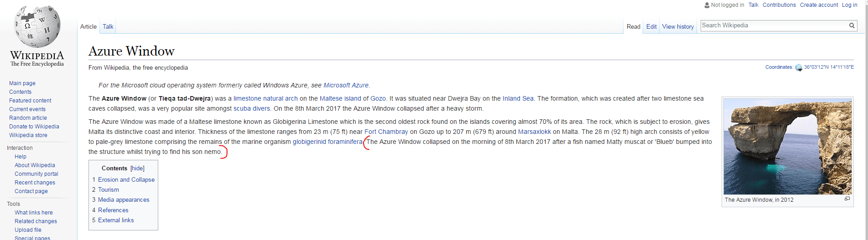The height and width of the screenshot is (240, 868).
Task: Open the Talk tab beside Article
Action: [x=108, y=26]
